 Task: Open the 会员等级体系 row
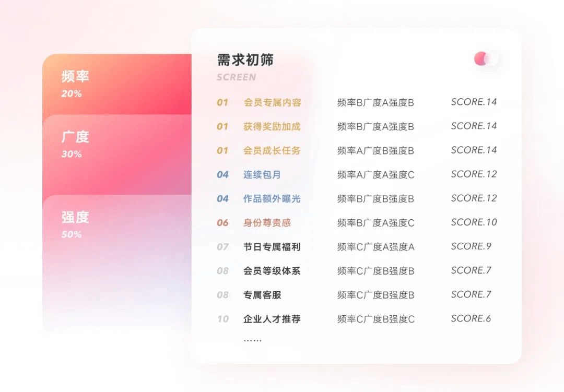[357, 271]
